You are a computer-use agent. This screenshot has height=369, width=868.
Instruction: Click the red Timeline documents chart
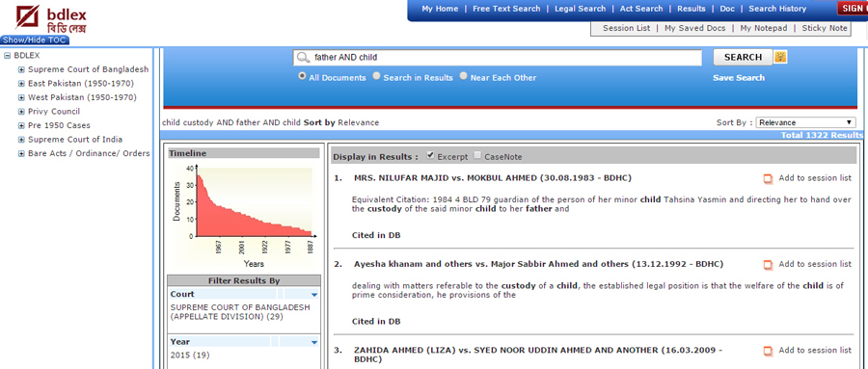click(x=254, y=205)
